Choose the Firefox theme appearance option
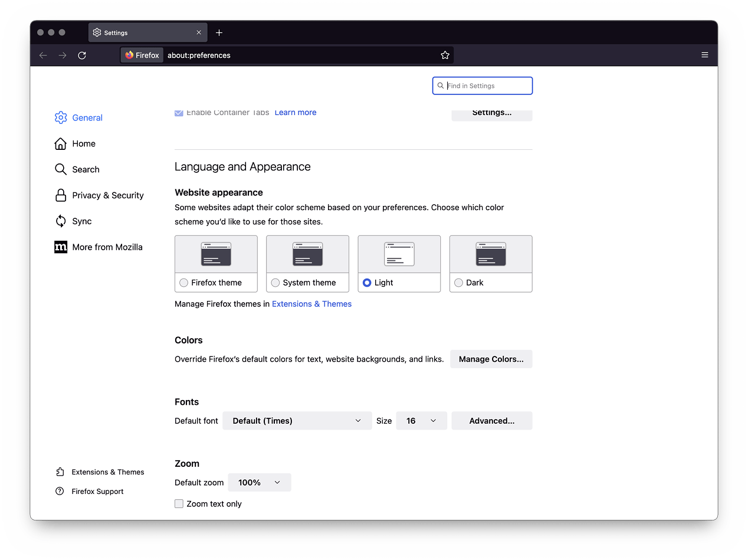Viewport: 748px width, 560px height. click(183, 283)
